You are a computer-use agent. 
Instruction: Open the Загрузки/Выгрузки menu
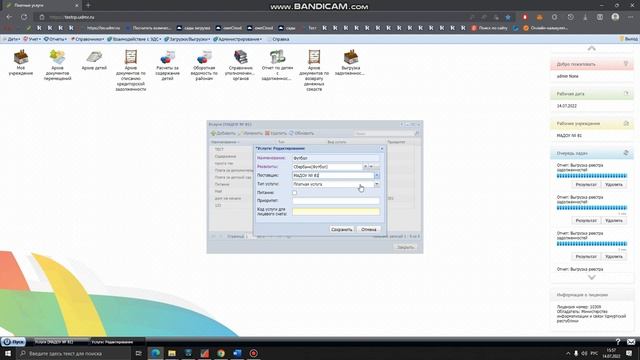(187, 39)
